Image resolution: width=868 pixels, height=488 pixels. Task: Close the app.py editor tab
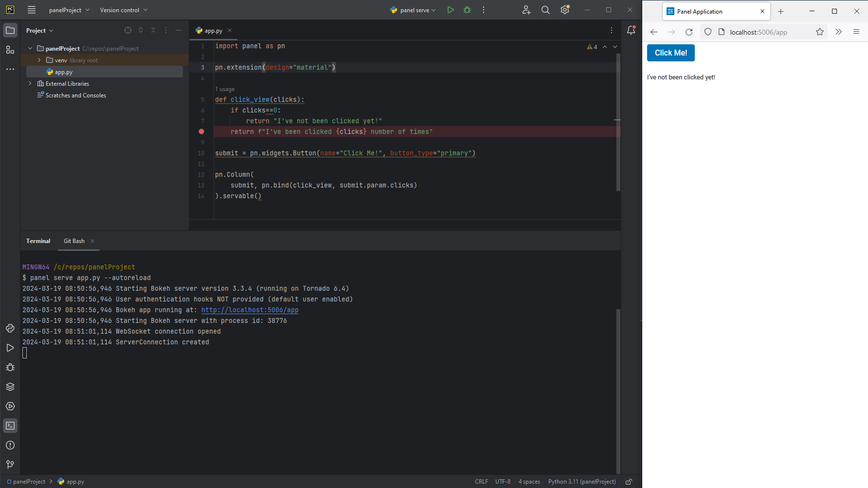point(230,30)
